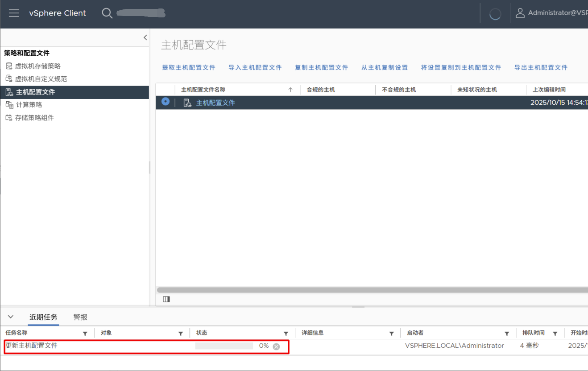588x371 pixels.
Task: Collapse the recent tasks panel chevron
Action: click(x=11, y=317)
